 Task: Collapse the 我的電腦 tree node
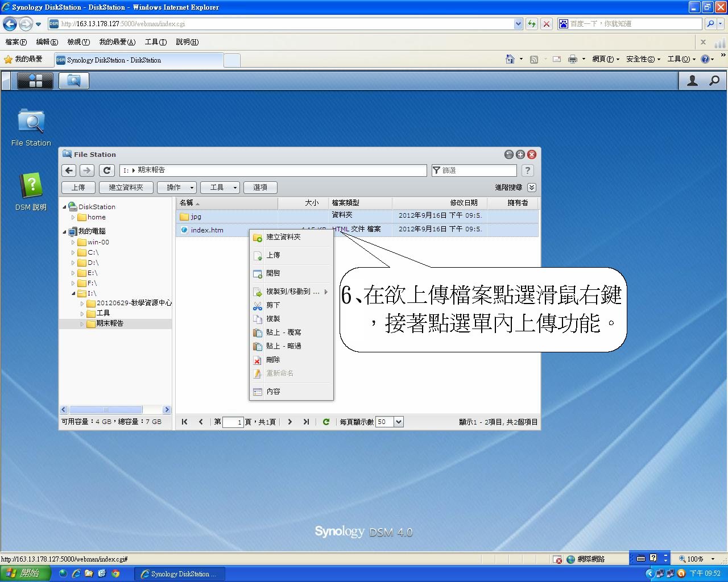(64, 231)
